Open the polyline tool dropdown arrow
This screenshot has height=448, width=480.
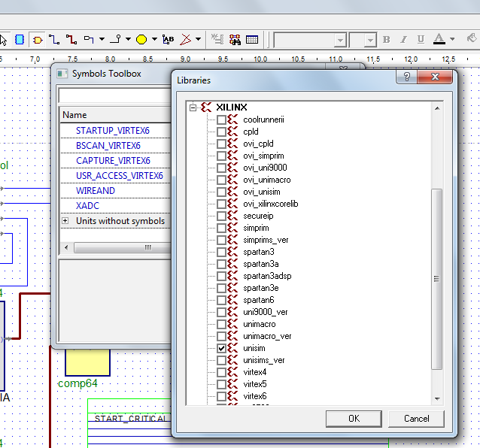click(x=198, y=39)
